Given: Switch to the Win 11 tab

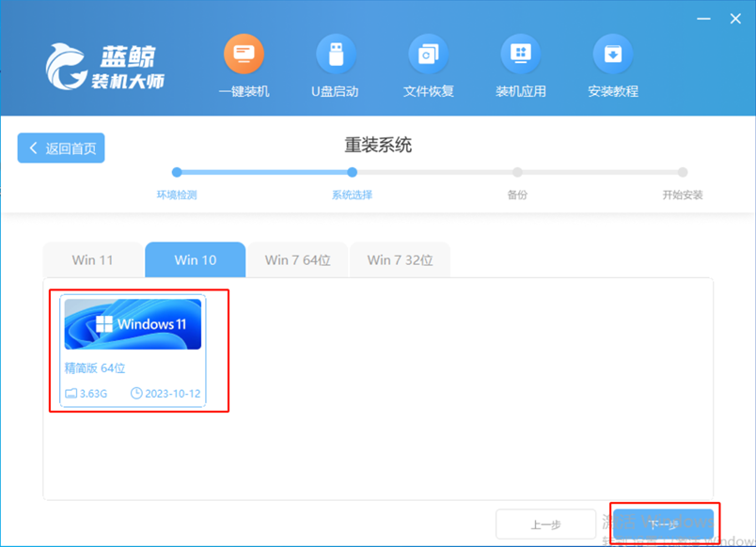Looking at the screenshot, I should pos(92,259).
